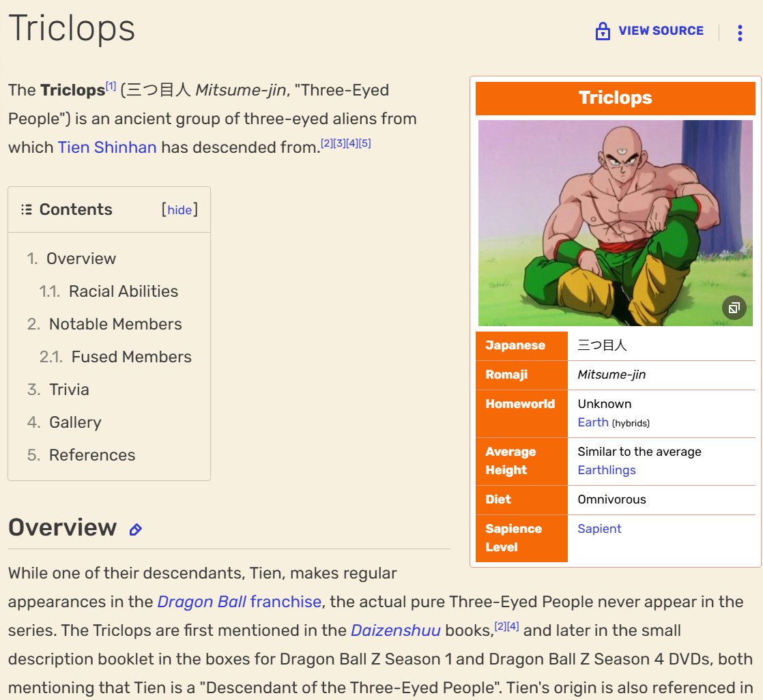The width and height of the screenshot is (763, 700).
Task: Click the Omnivorous diet value
Action: [x=611, y=499]
